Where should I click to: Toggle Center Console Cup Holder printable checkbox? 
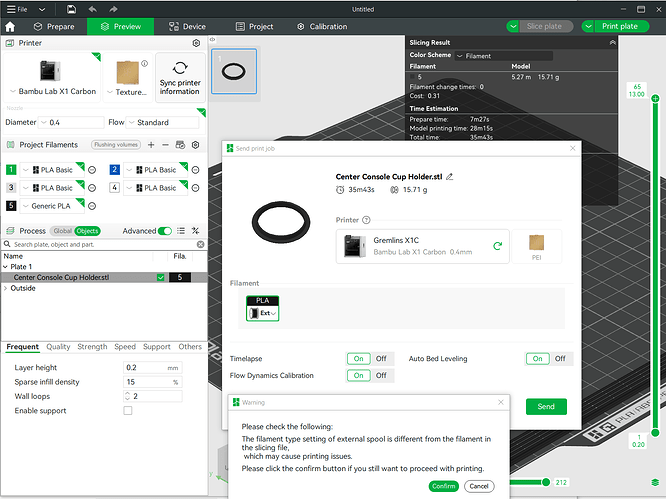161,277
